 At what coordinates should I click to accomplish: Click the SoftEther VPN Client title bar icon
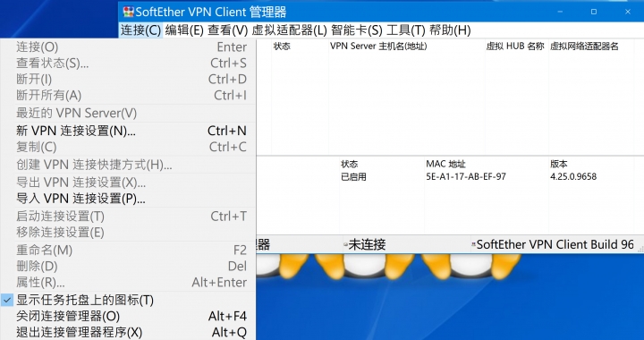tap(128, 12)
